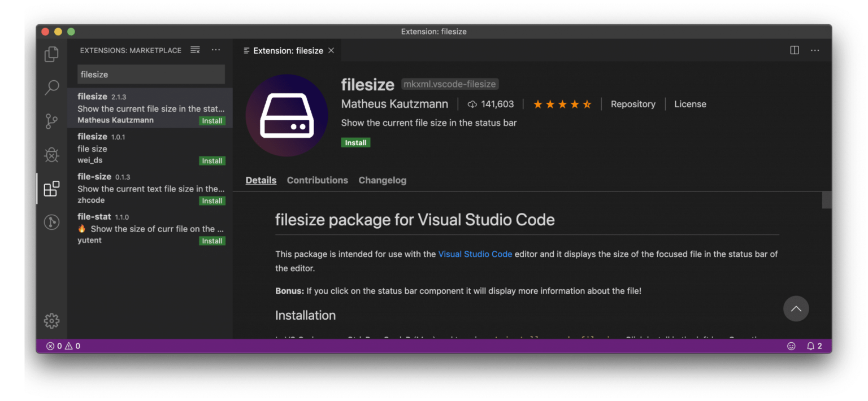Select the Search icon in activity bar

click(x=51, y=88)
